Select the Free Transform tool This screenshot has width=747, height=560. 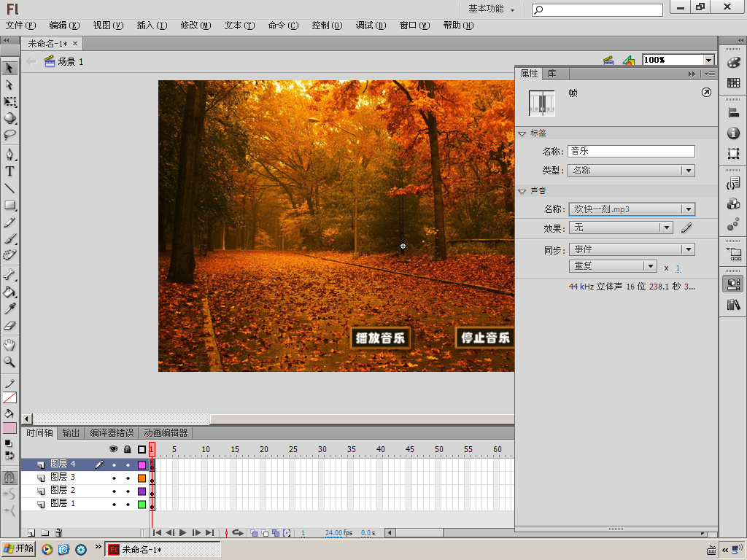[9, 101]
